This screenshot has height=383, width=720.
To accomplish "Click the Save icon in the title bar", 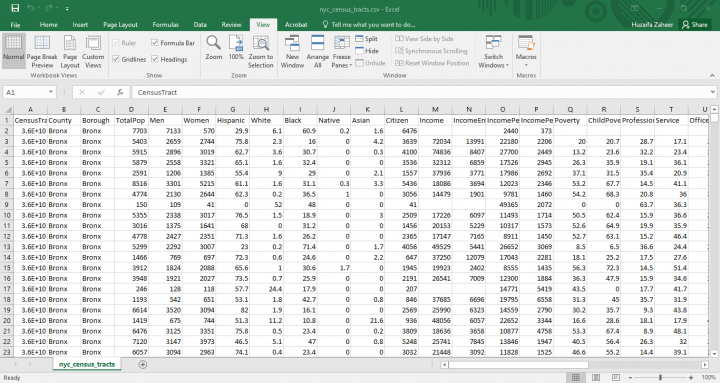I will click(x=15, y=8).
